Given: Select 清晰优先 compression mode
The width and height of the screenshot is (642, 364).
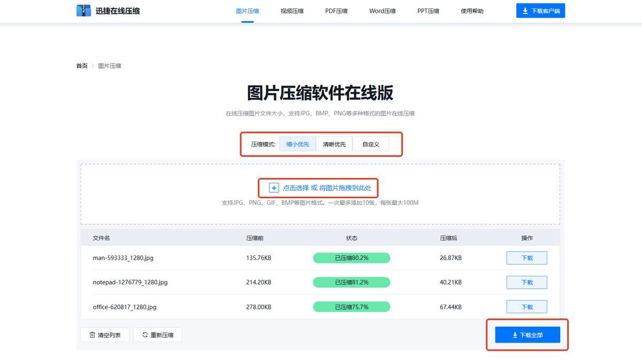Looking at the screenshot, I should 334,144.
